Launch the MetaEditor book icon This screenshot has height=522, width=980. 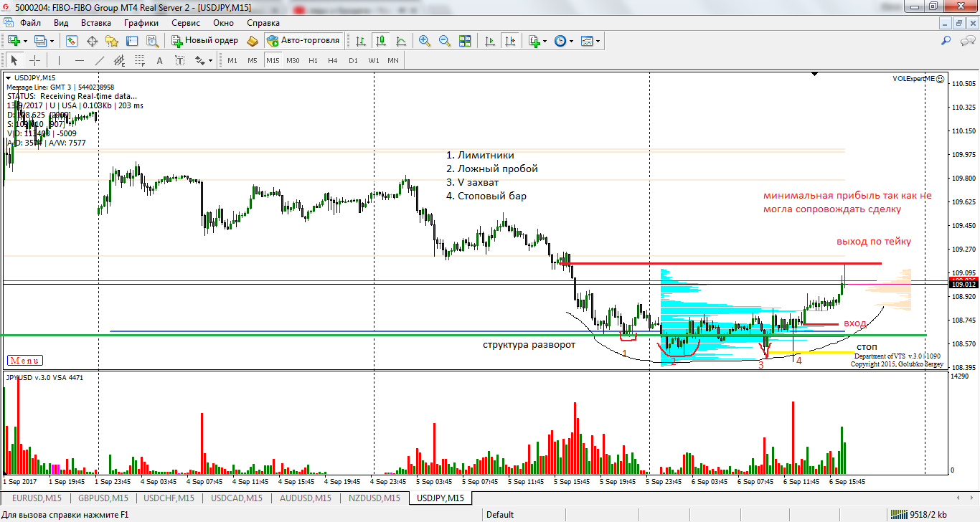pos(253,41)
